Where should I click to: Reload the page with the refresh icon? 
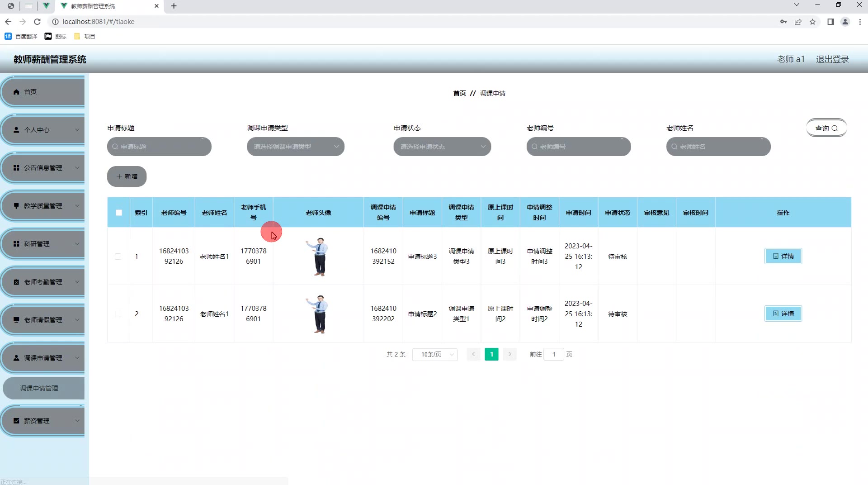point(38,22)
